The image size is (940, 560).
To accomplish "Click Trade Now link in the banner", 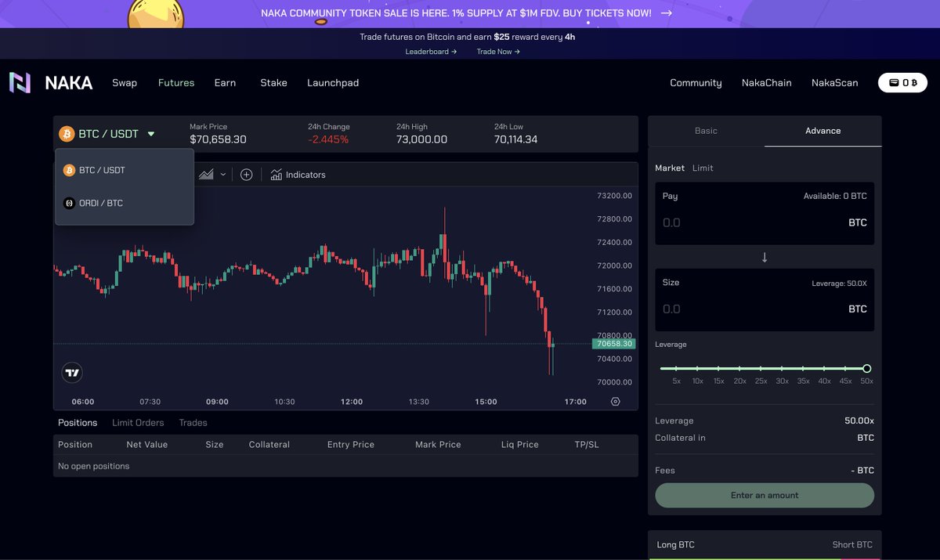I will (x=498, y=52).
